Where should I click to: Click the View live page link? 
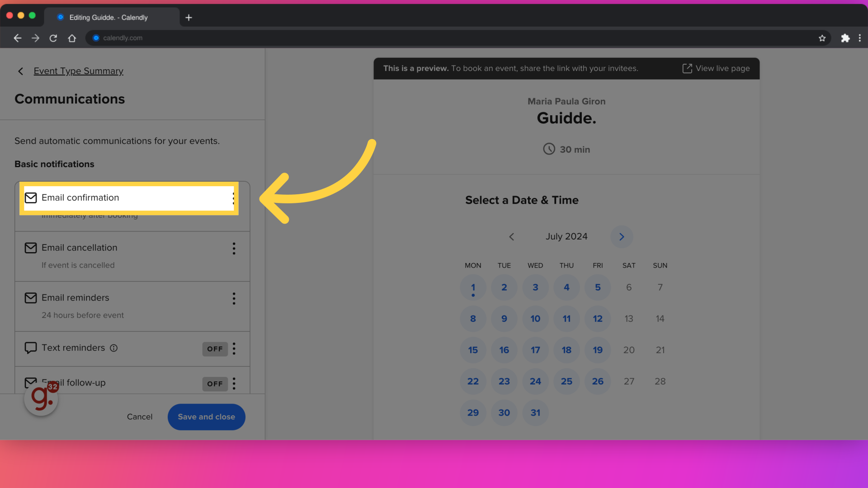[715, 68]
